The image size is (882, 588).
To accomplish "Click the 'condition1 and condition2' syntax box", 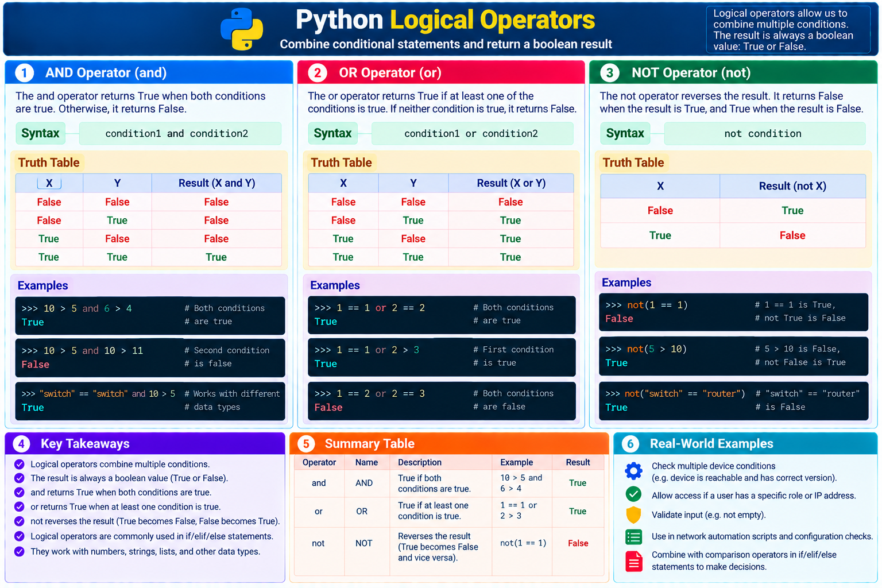I will [x=180, y=133].
